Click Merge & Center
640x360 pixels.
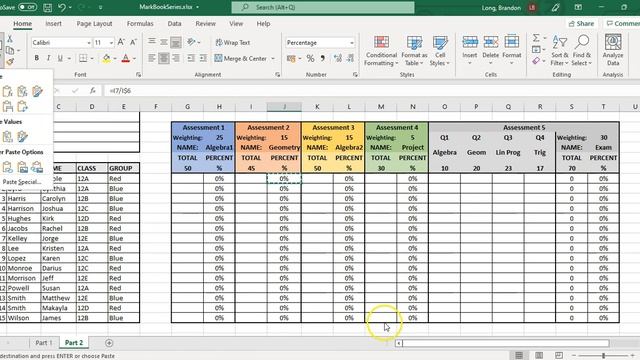pos(241,58)
